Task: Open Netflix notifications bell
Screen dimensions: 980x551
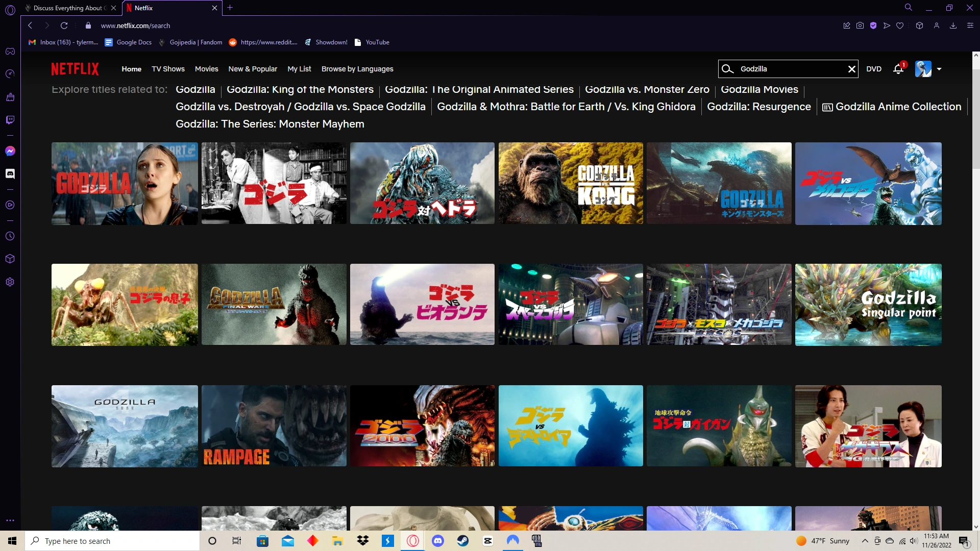Action: (x=898, y=69)
